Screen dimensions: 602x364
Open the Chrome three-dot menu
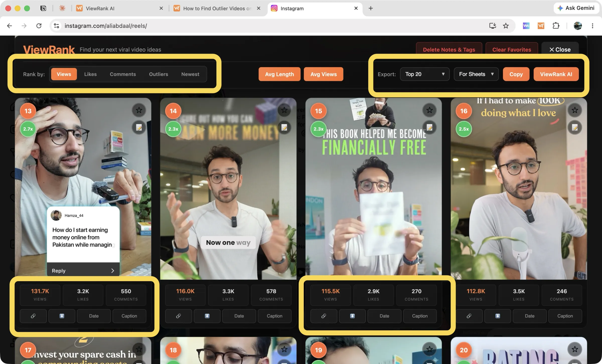[x=592, y=26]
